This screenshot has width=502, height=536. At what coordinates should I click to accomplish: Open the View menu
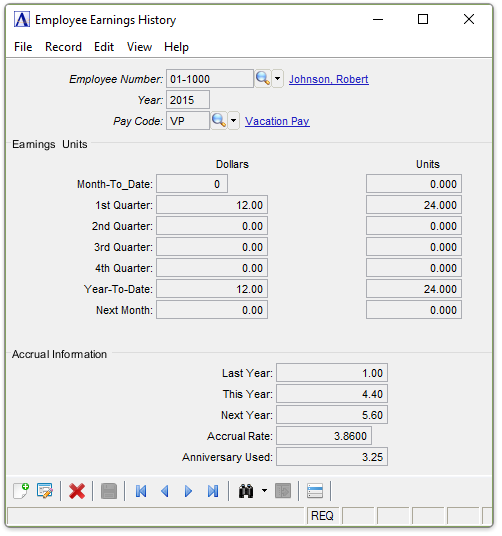tap(139, 47)
